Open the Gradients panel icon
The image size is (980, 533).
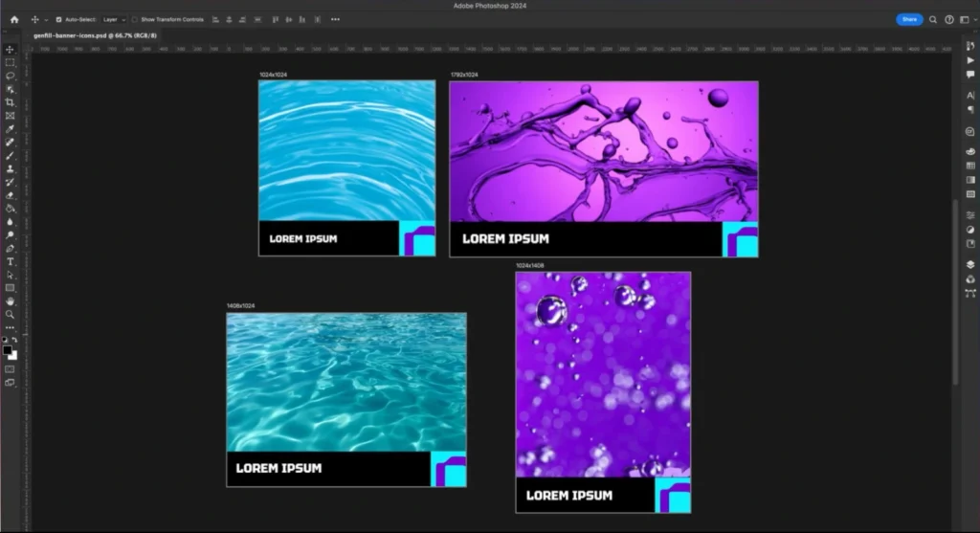(x=970, y=180)
